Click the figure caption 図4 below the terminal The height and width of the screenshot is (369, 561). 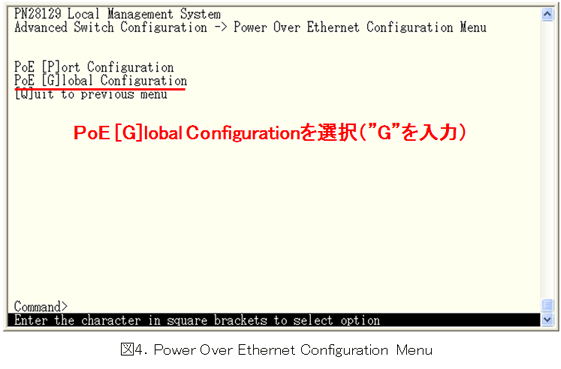click(x=276, y=350)
